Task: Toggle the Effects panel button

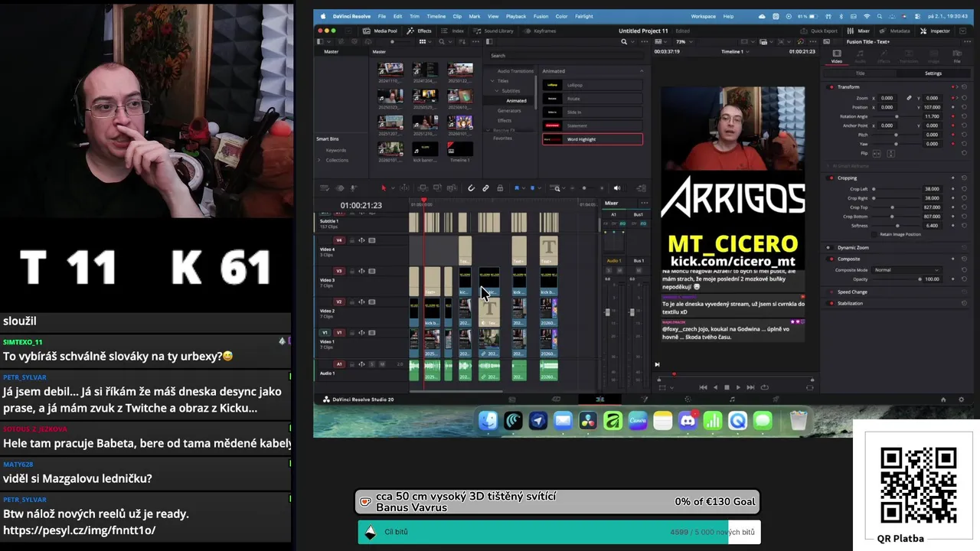Action: click(420, 31)
